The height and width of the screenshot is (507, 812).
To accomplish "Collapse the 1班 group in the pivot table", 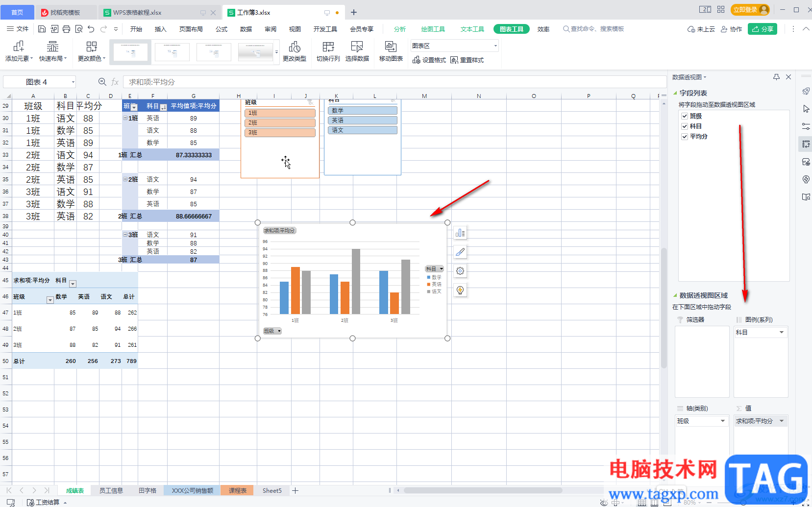I will (125, 118).
